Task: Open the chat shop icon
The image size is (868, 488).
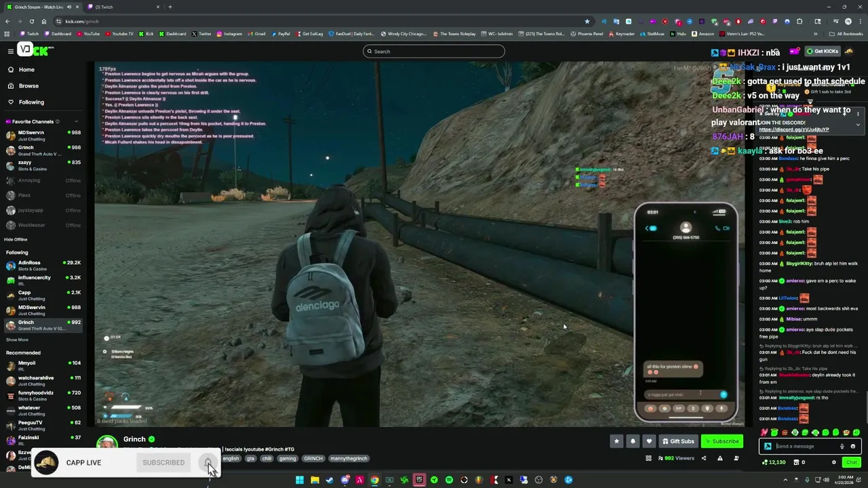Action: pyautogui.click(x=796, y=462)
